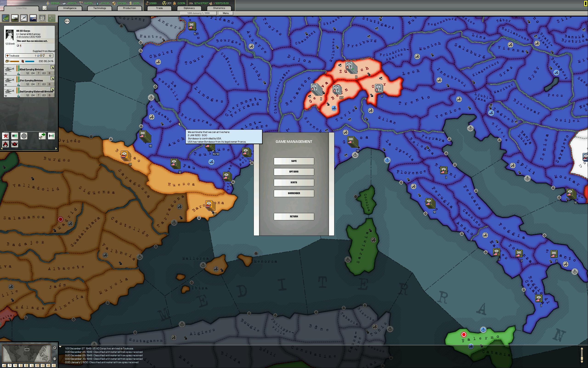The height and width of the screenshot is (368, 588).
Task: Select the US army stack in Genoa
Action: pyautogui.click(x=352, y=142)
